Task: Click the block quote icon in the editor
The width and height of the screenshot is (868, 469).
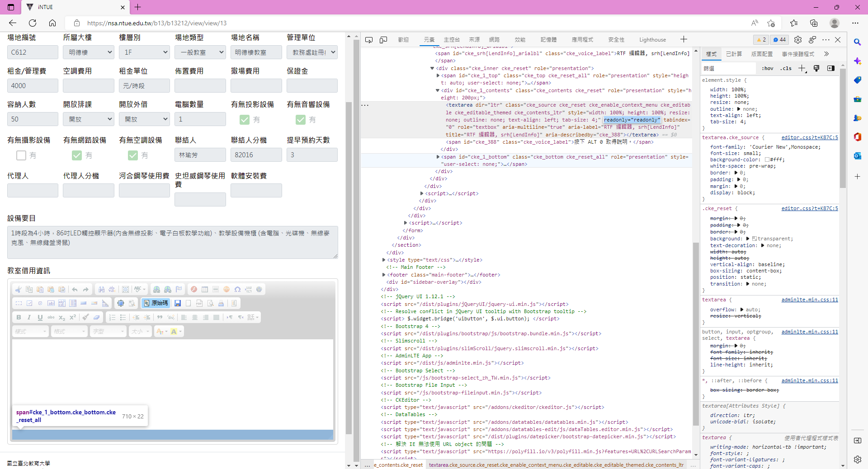Action: 160,317
